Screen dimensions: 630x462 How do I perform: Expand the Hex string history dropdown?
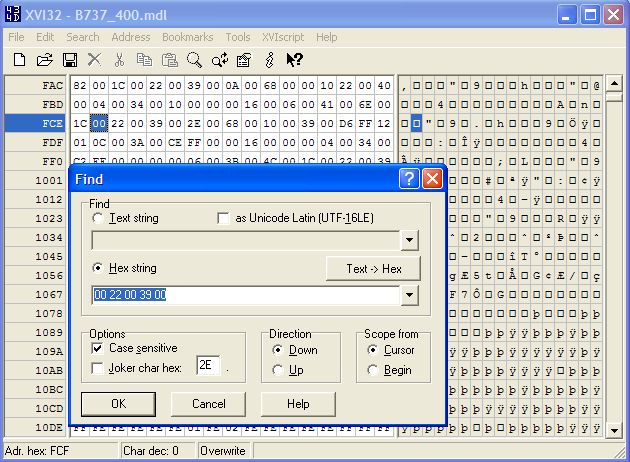point(408,295)
